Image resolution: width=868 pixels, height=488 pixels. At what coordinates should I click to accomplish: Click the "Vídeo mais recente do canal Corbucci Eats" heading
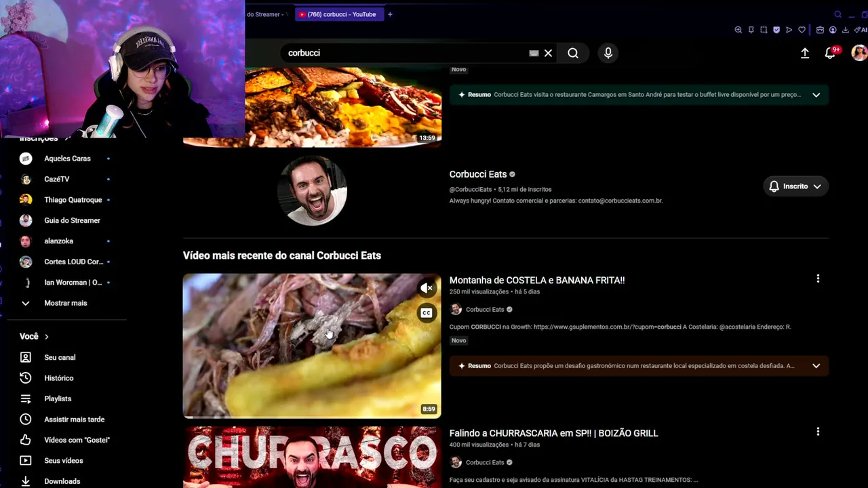coord(282,256)
